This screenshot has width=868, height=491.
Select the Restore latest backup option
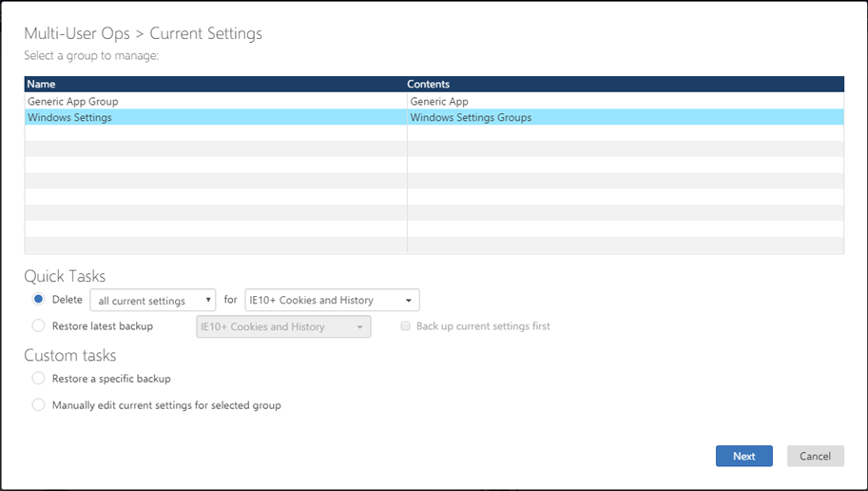point(39,326)
